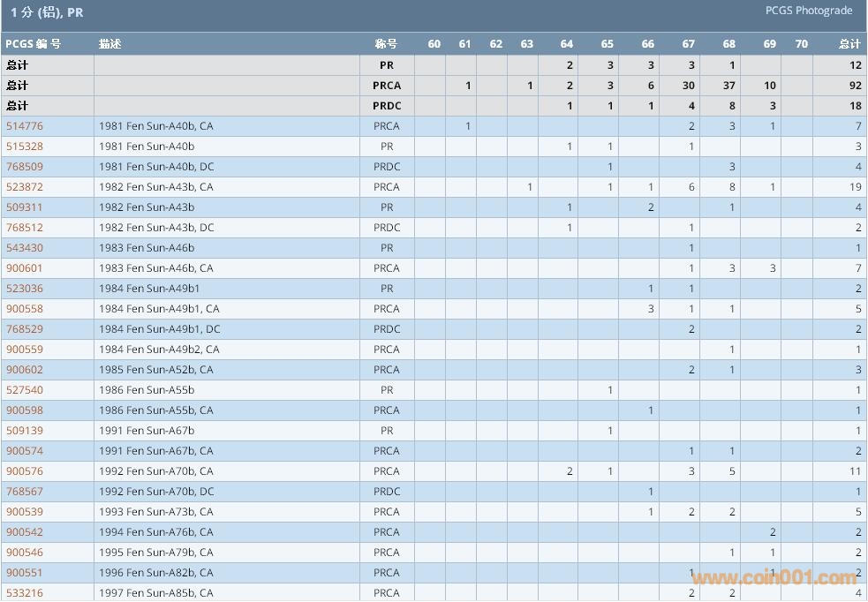Click the 1981 Fen Sun-A40b, CA description
Screen dimensions: 868x602
pyautogui.click(x=155, y=126)
